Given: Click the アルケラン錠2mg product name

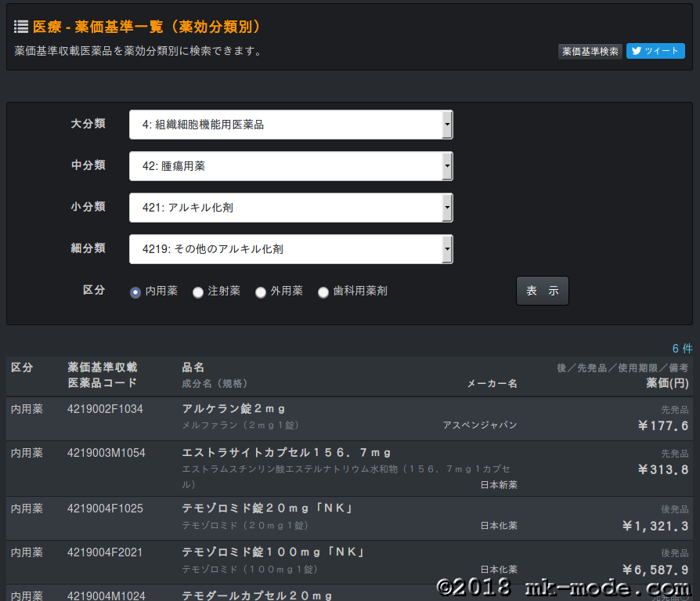Looking at the screenshot, I should click(234, 409).
